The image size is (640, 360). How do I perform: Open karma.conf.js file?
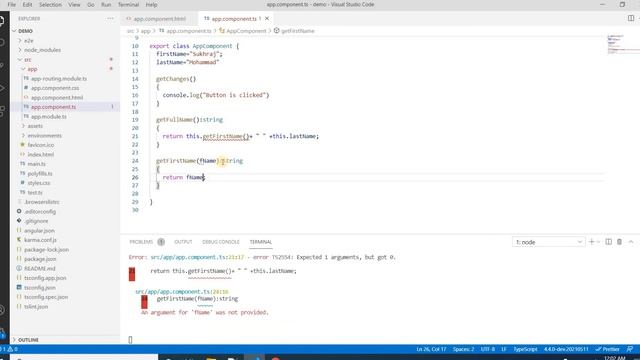pos(40,240)
